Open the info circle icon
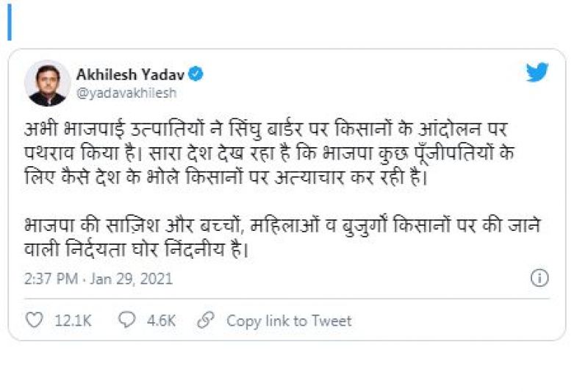Screen dimensions: 588x392 [539, 278]
